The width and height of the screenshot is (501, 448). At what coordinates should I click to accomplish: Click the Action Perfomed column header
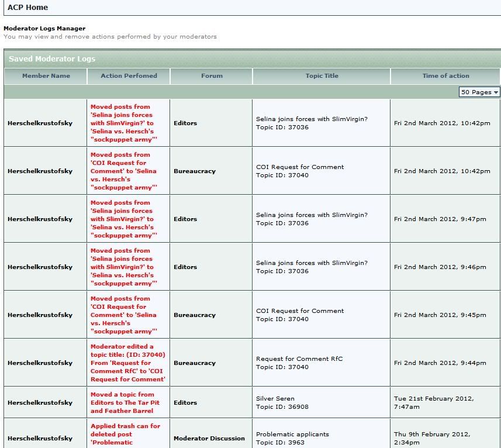[129, 76]
